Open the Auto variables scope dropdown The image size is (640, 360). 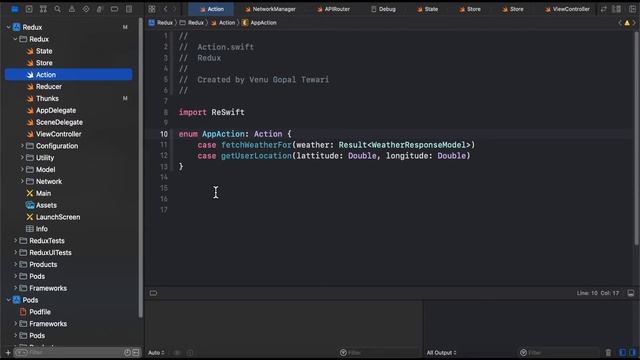coord(156,352)
